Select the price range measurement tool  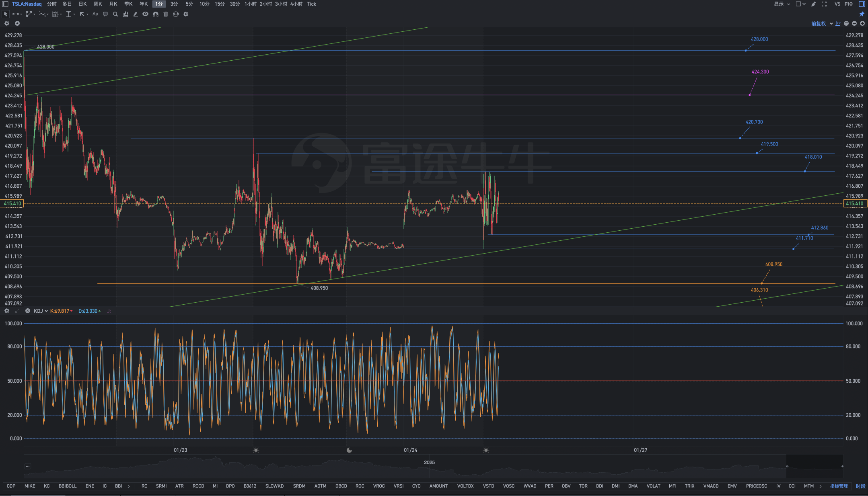click(x=69, y=14)
